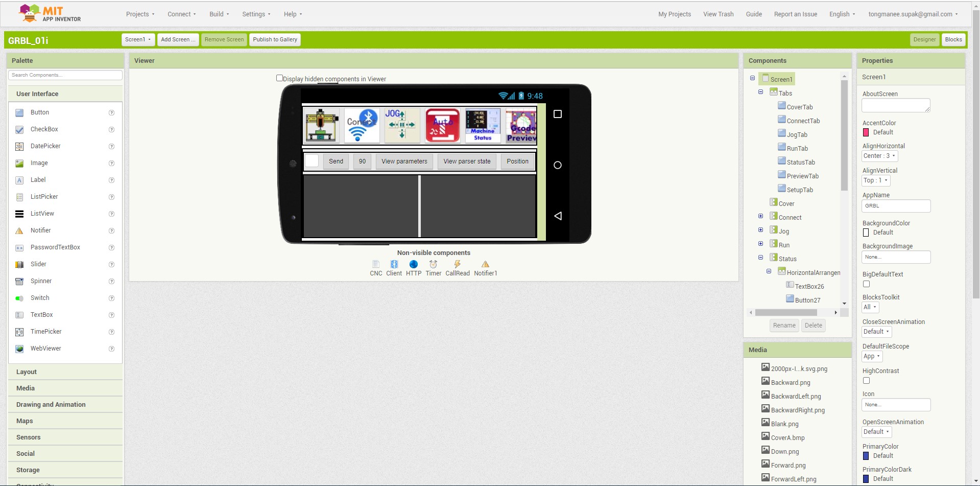Image resolution: width=980 pixels, height=486 pixels.
Task: Collapse the Status node in components tree
Action: [760, 258]
